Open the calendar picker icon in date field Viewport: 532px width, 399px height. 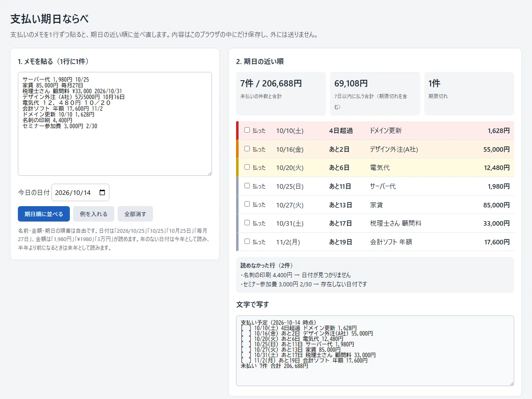pos(102,192)
